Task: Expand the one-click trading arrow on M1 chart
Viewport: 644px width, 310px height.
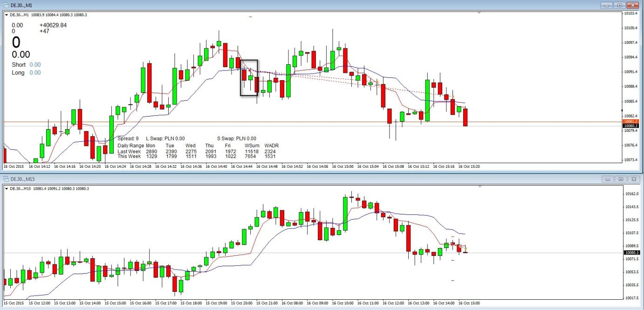Action: click(x=7, y=15)
